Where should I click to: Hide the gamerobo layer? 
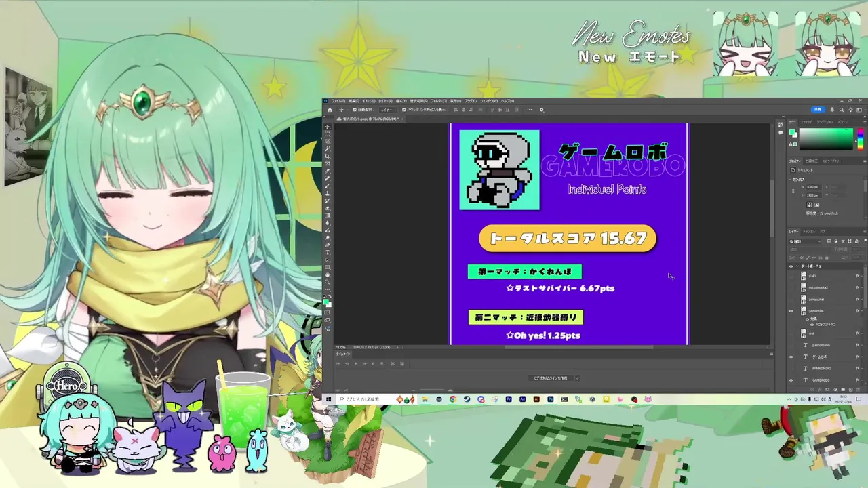point(791,311)
